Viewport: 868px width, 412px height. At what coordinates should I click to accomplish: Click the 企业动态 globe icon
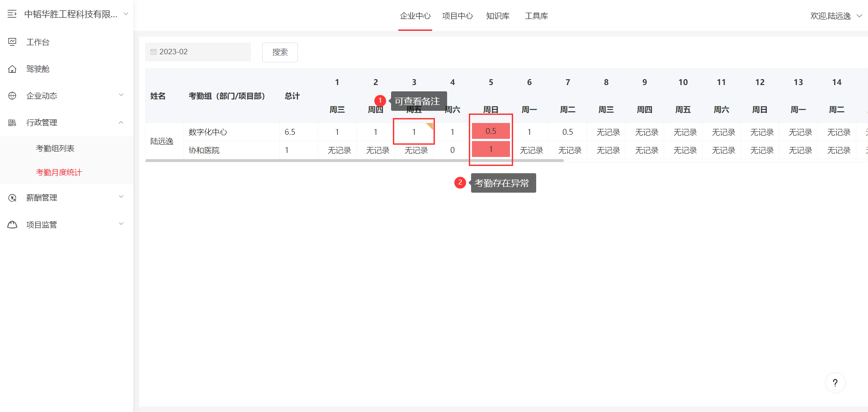pos(12,95)
